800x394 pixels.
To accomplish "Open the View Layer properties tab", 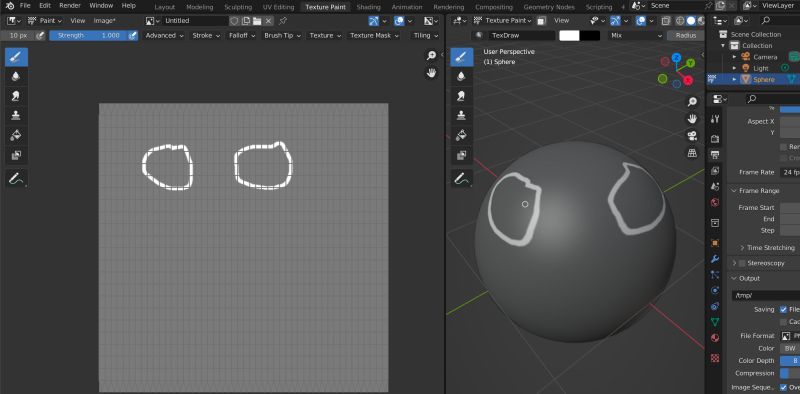I will tap(715, 170).
